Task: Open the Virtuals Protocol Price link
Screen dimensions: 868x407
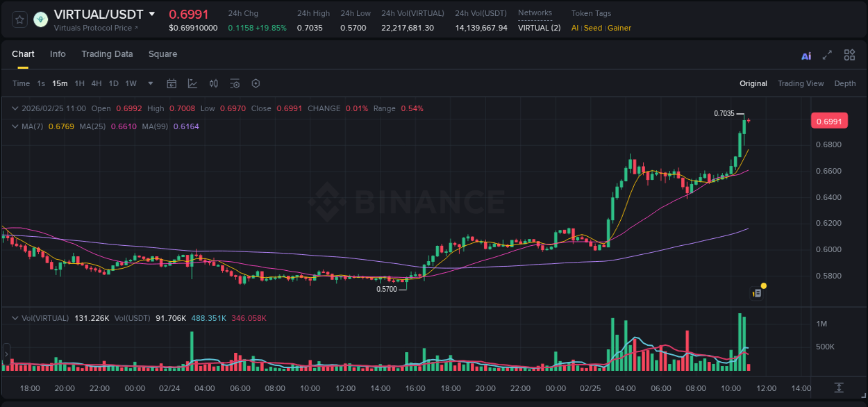Action: point(95,28)
